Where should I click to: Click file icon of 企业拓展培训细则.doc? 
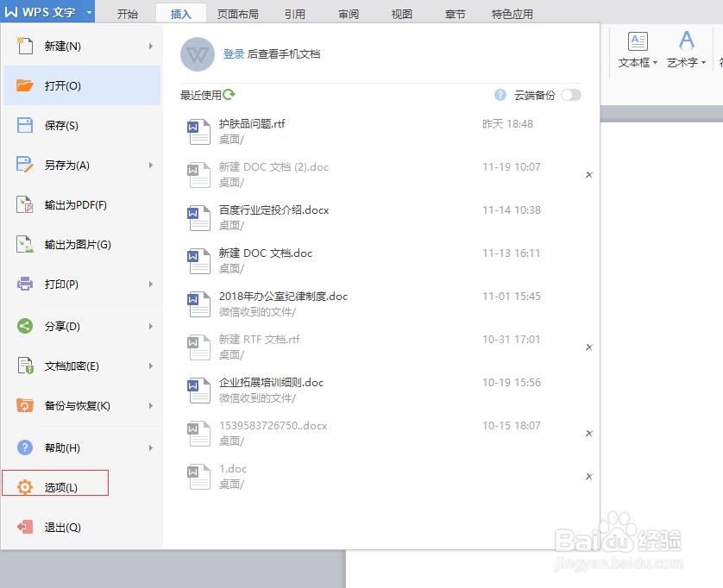199,391
